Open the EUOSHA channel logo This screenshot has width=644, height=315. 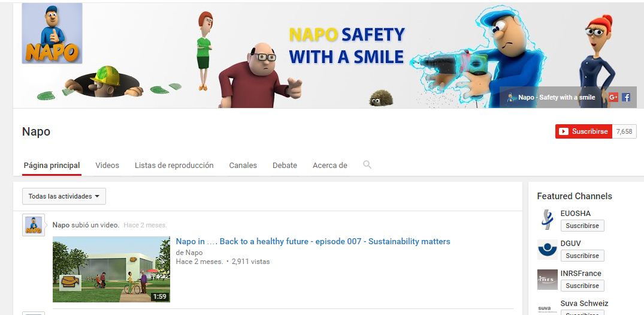(x=547, y=220)
